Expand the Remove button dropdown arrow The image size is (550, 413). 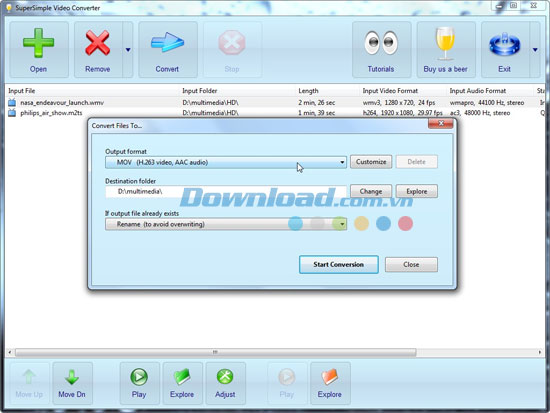pyautogui.click(x=128, y=49)
